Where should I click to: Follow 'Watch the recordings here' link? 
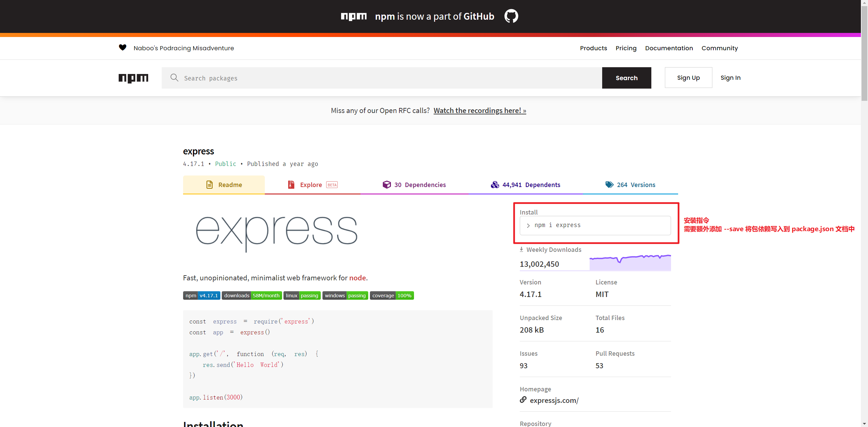click(480, 110)
